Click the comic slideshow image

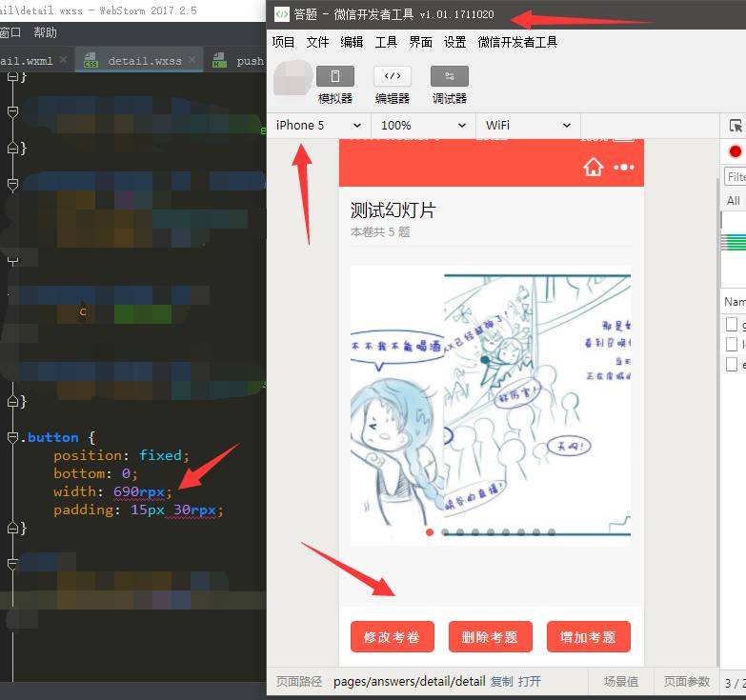[491, 405]
